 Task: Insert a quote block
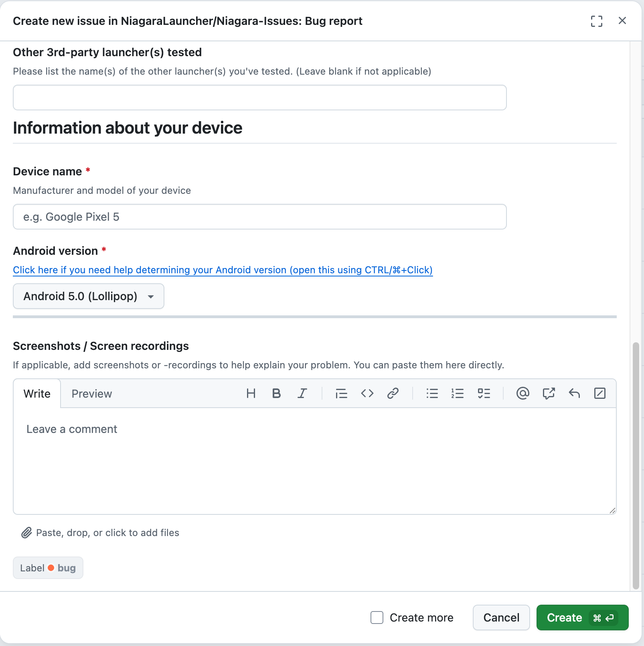click(341, 393)
